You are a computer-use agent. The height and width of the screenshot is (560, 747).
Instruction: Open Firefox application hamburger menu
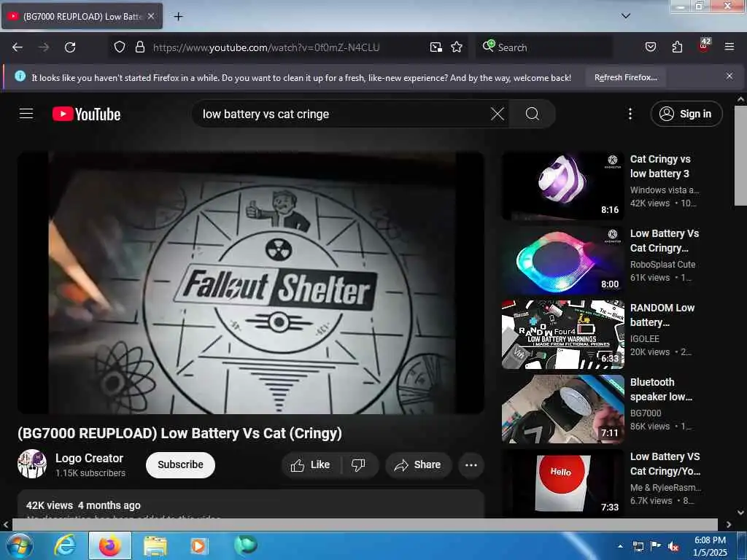click(x=729, y=47)
